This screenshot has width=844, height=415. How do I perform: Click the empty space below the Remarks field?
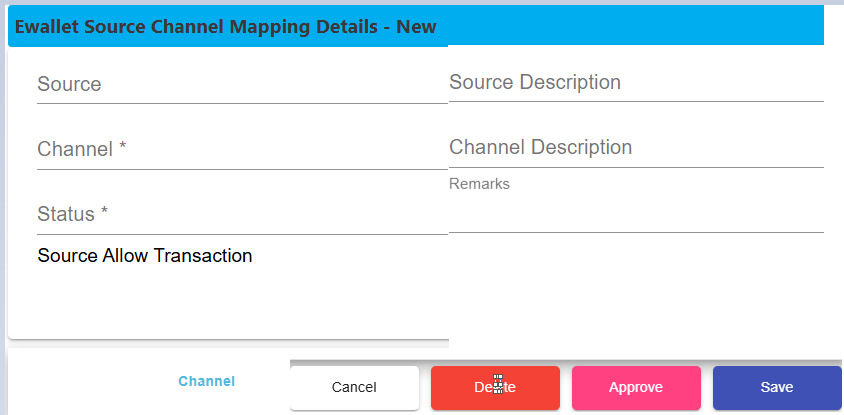(635, 290)
